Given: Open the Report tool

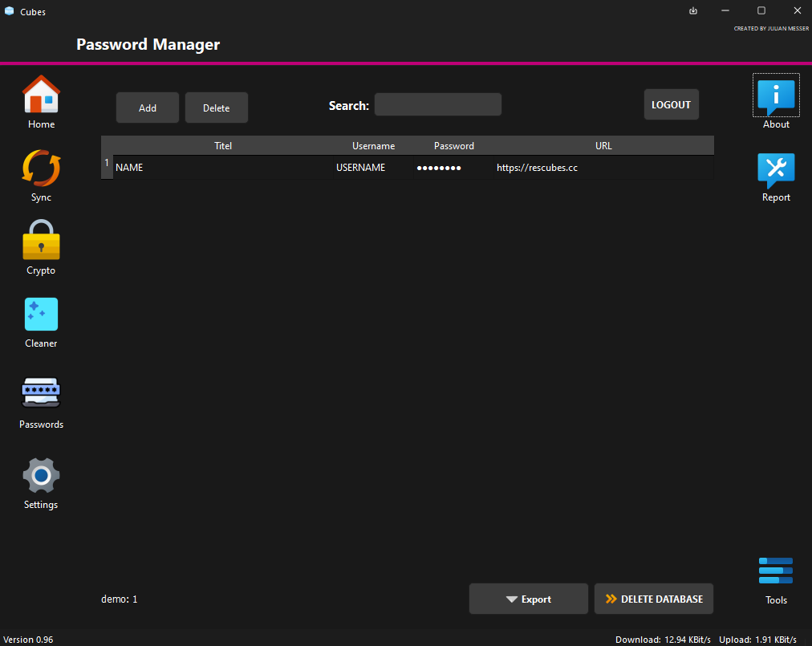Looking at the screenshot, I should click(776, 177).
